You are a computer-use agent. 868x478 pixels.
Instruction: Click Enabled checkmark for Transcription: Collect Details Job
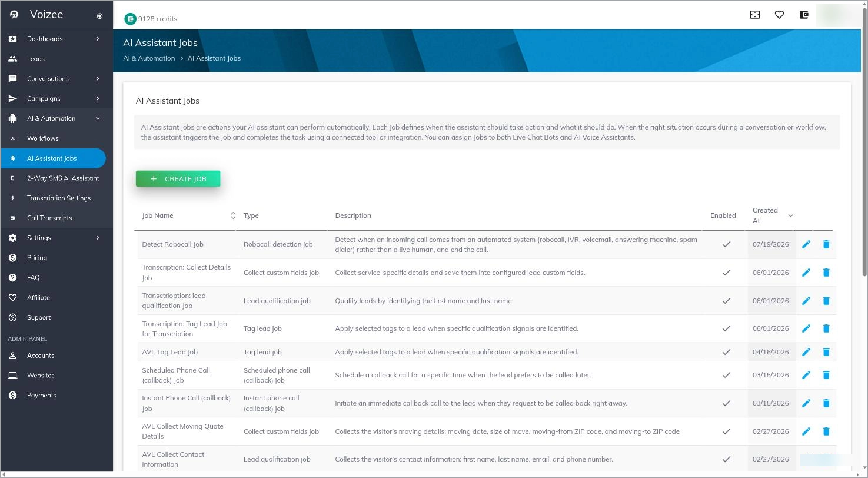(x=726, y=273)
